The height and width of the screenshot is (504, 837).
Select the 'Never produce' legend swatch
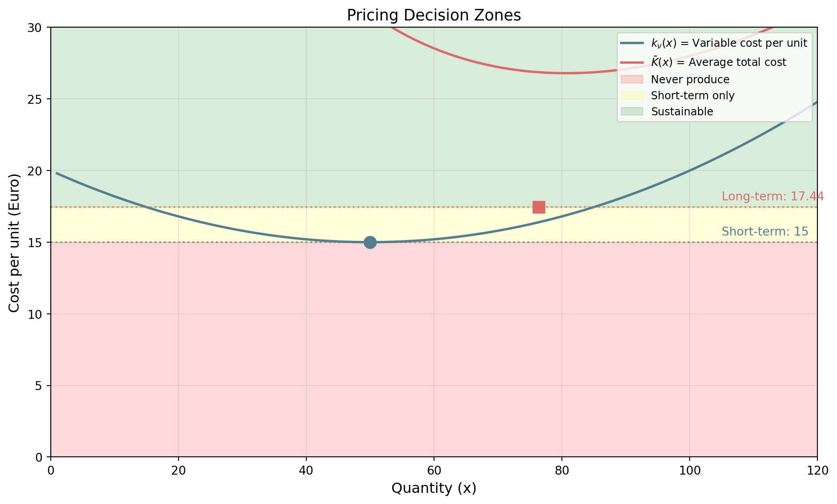click(x=631, y=80)
